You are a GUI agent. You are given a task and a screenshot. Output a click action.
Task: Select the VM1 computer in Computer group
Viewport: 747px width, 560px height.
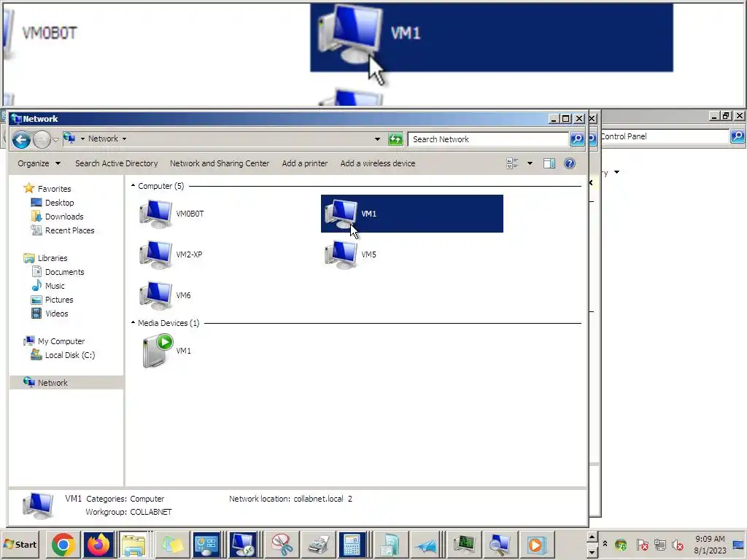tap(411, 214)
